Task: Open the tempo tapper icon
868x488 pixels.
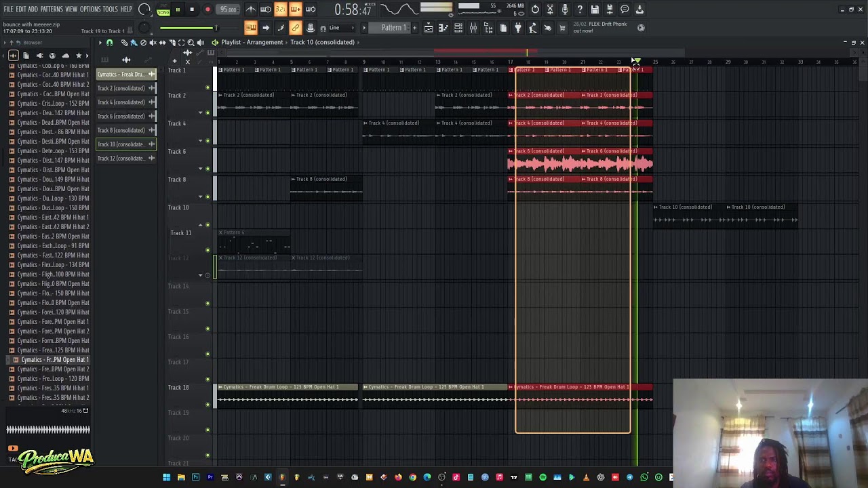Action: [x=532, y=28]
